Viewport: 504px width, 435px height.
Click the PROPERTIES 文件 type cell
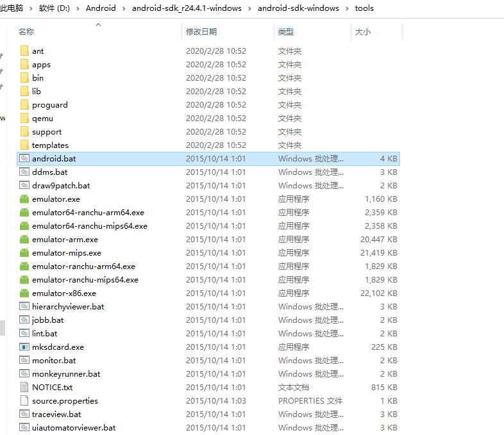point(310,401)
